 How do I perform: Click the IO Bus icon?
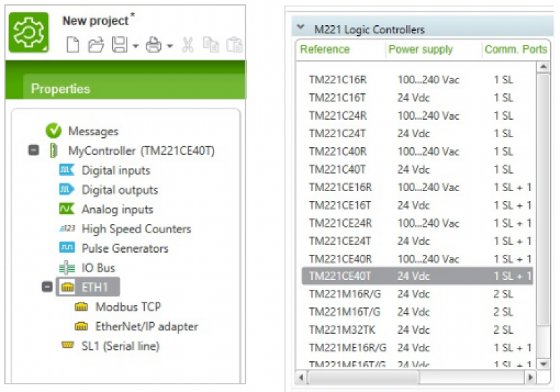pos(66,267)
